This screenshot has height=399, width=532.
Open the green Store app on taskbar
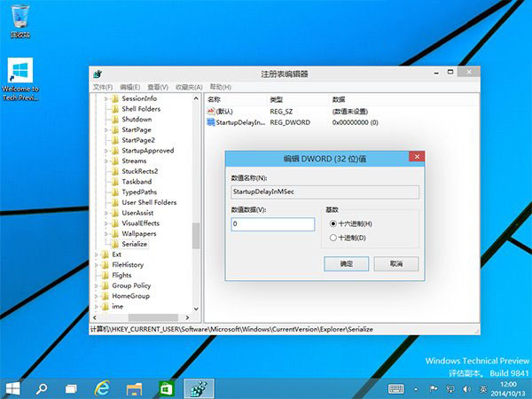(x=165, y=388)
